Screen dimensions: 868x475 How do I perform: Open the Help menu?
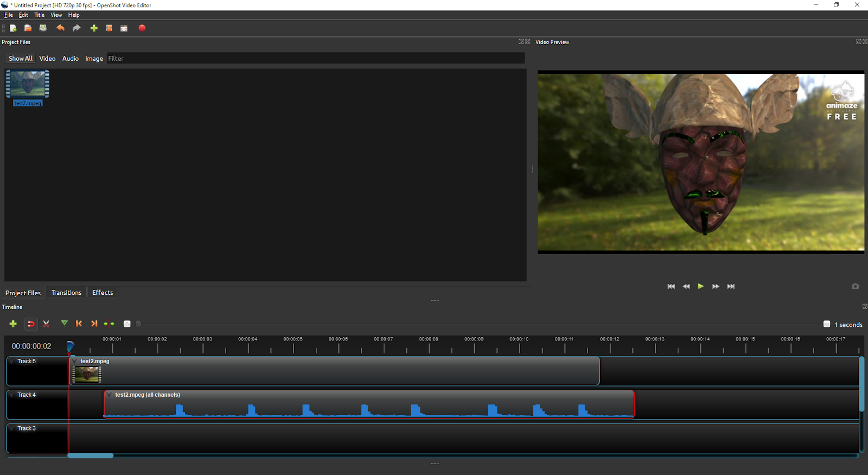coord(74,15)
